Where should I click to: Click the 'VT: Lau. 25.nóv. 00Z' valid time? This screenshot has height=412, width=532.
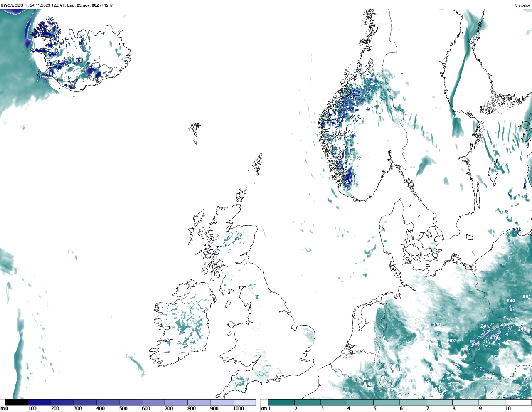(x=79, y=5)
